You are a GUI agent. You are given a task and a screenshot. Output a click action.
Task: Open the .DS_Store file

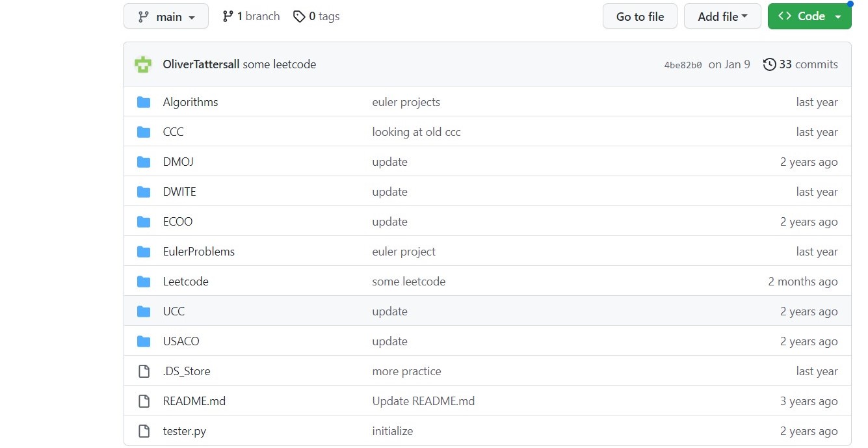click(187, 371)
